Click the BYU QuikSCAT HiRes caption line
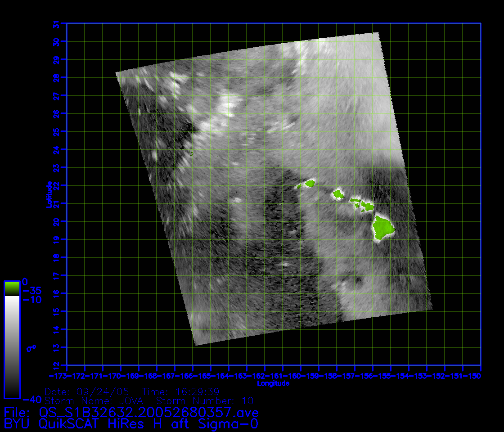The image size is (504, 432). (130, 423)
